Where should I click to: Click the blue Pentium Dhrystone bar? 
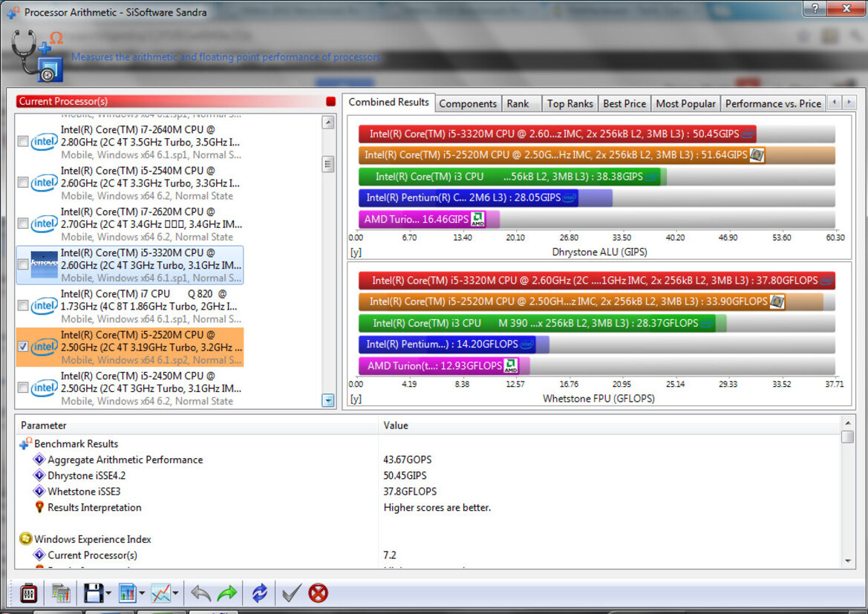point(469,197)
